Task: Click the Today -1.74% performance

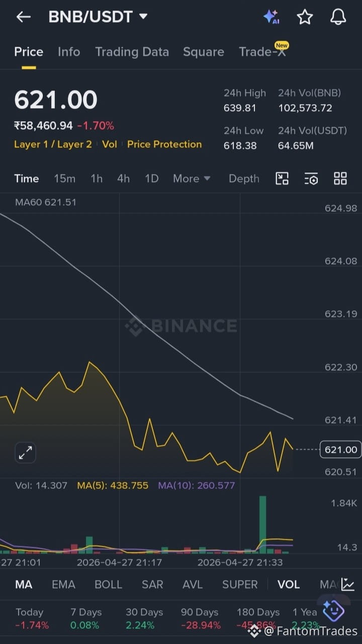Action: point(32,619)
